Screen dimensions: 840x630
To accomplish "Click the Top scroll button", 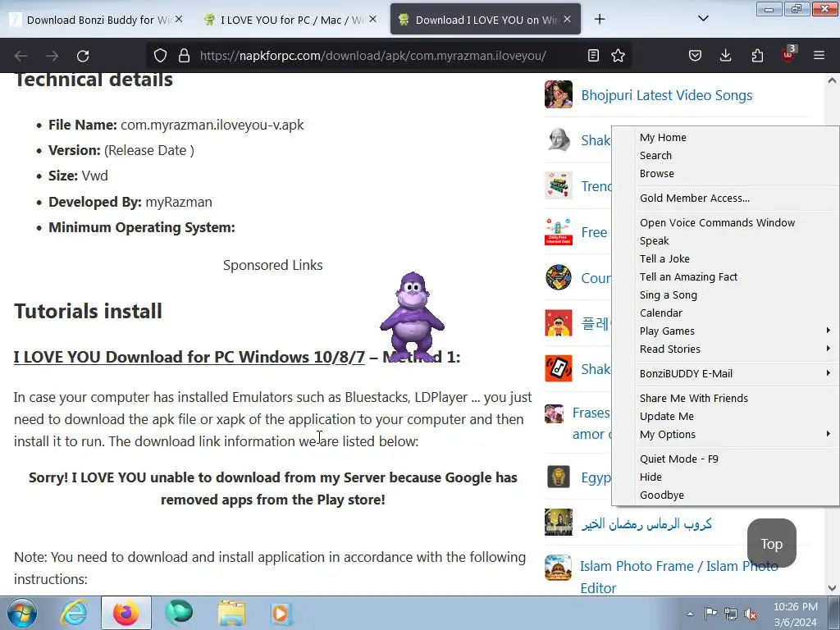I will pyautogui.click(x=771, y=544).
